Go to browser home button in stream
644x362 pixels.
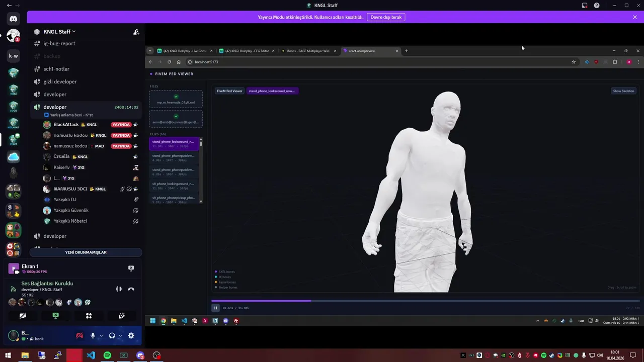pos(179,62)
